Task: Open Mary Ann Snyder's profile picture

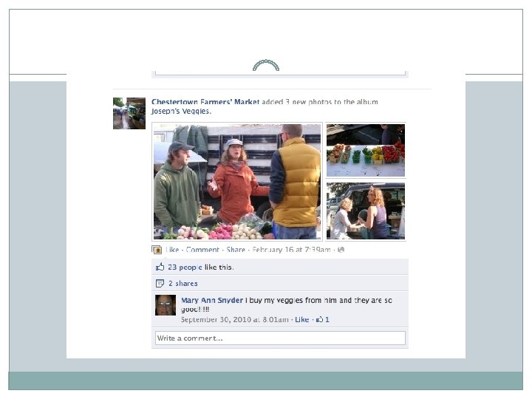Action: pos(166,305)
